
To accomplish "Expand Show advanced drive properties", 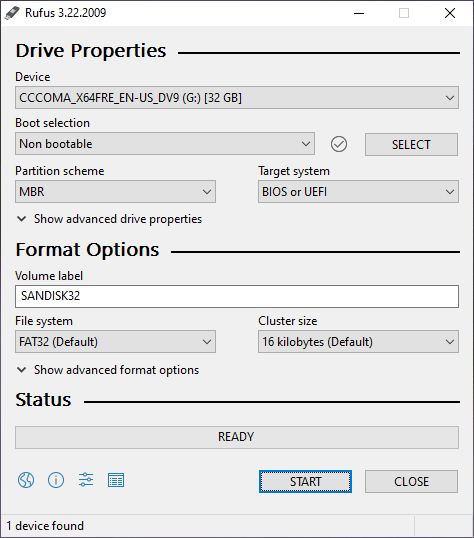I will coord(109,219).
